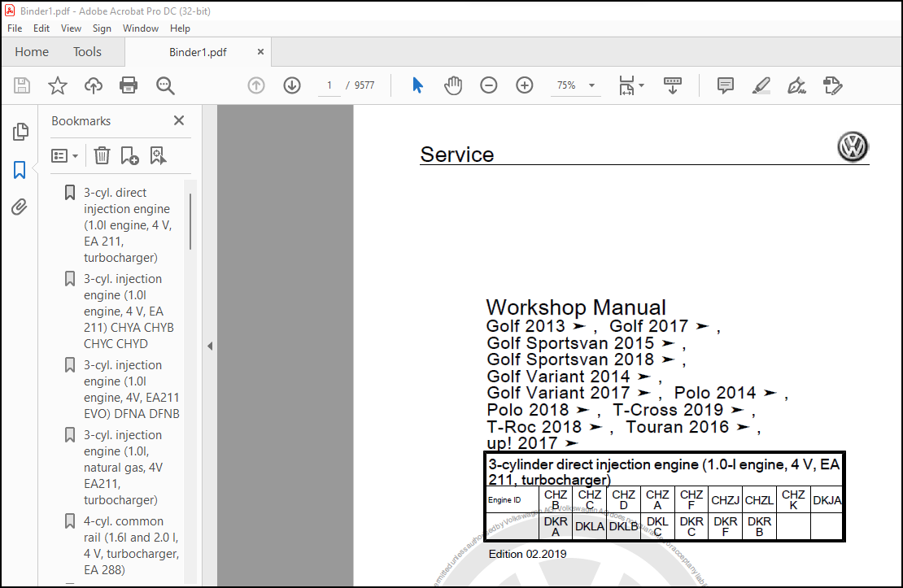Go to next page arrow
The height and width of the screenshot is (588, 903).
(x=292, y=85)
